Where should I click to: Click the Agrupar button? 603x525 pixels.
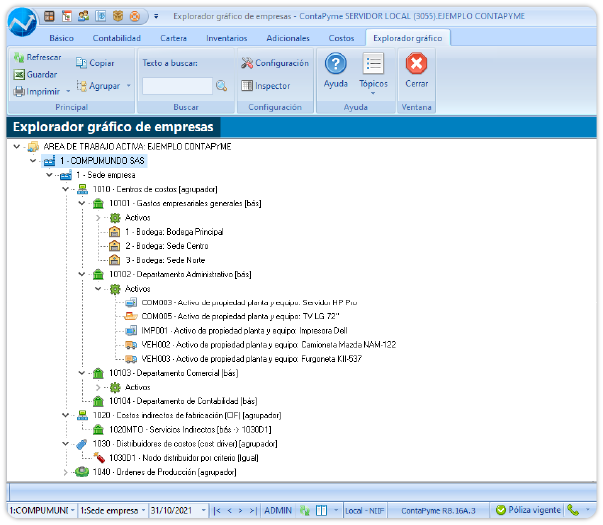coord(98,86)
